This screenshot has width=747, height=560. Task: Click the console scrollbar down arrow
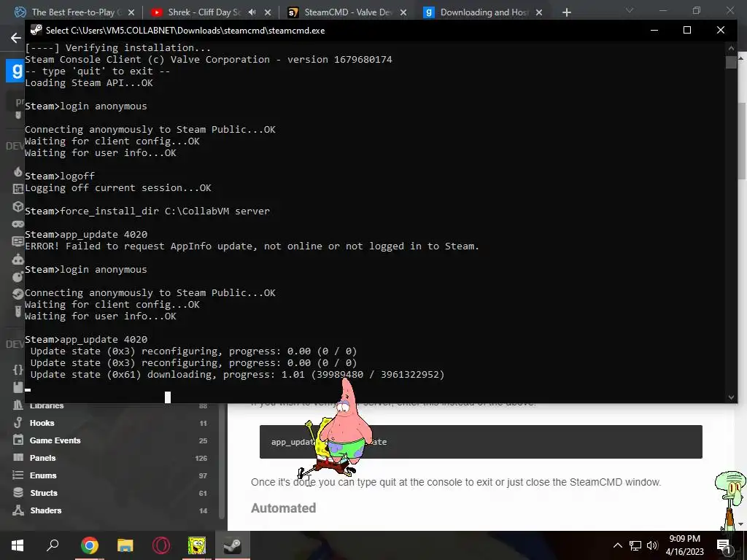point(731,397)
